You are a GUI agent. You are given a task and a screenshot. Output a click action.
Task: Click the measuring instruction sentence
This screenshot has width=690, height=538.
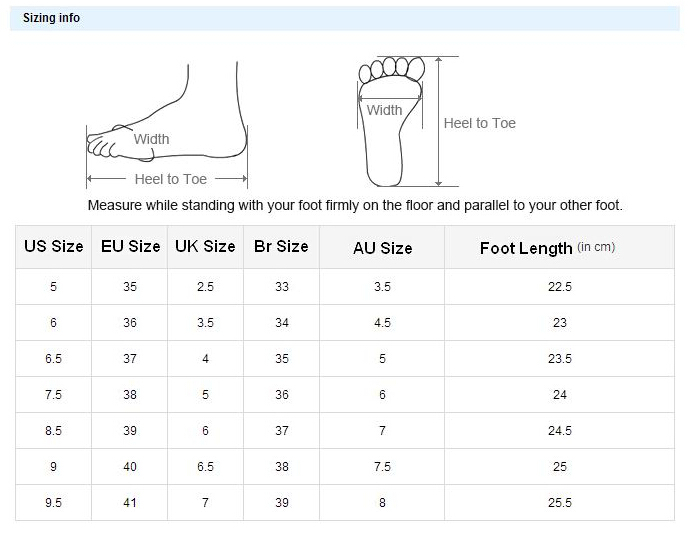(355, 205)
